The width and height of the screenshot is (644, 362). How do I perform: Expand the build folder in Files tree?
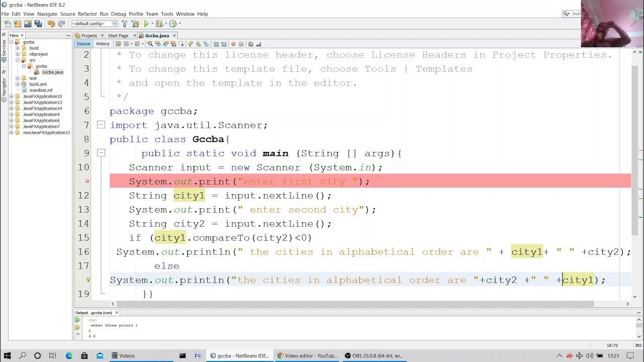18,48
